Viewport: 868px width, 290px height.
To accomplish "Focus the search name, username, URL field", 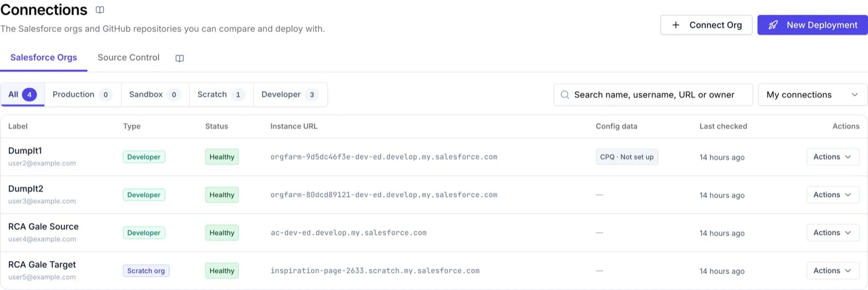I will coord(653,94).
